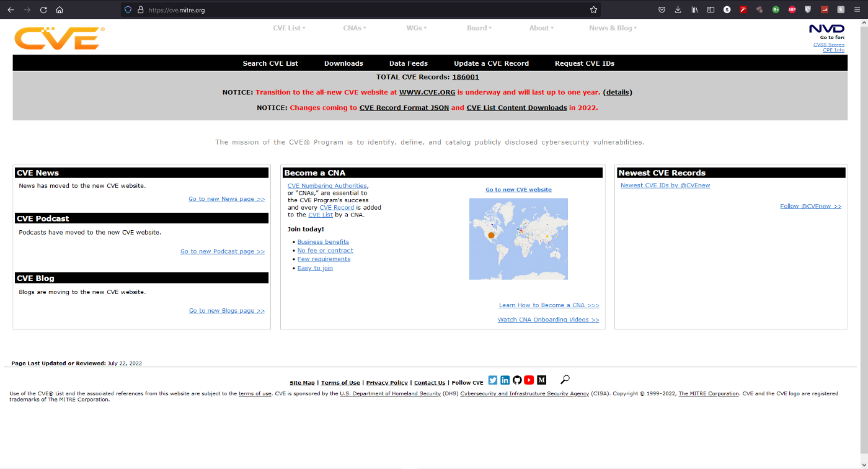The height and width of the screenshot is (469, 868).
Task: Open The MITRE Corporation footer link
Action: click(709, 394)
